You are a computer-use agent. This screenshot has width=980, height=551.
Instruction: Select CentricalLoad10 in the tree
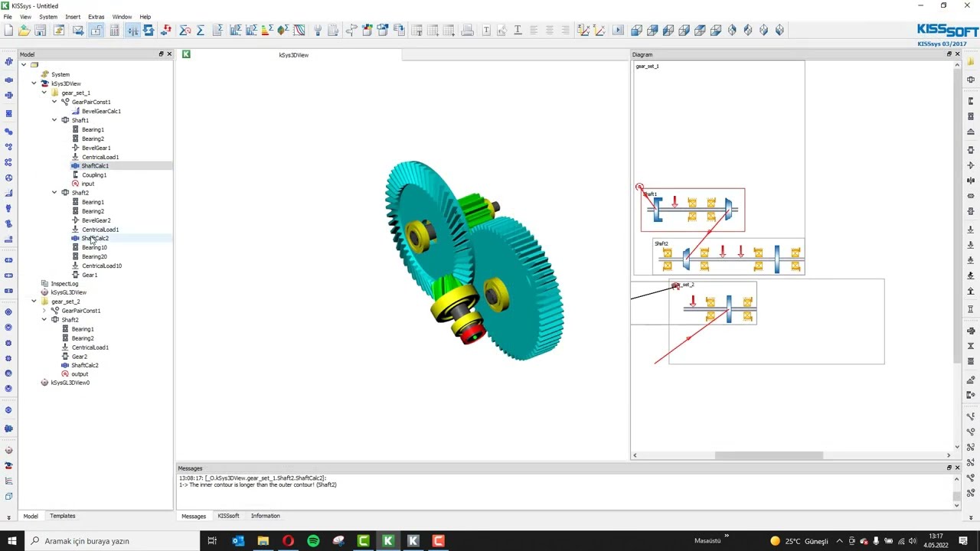[102, 266]
